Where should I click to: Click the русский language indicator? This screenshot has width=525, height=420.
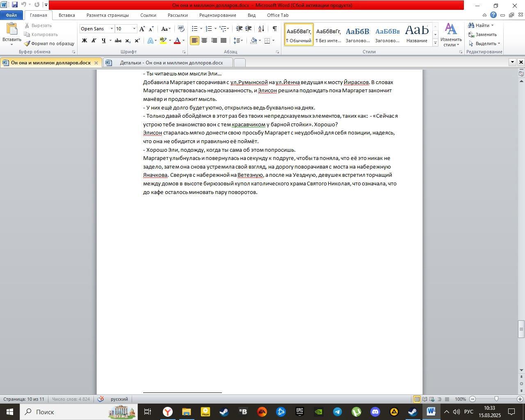click(x=119, y=399)
